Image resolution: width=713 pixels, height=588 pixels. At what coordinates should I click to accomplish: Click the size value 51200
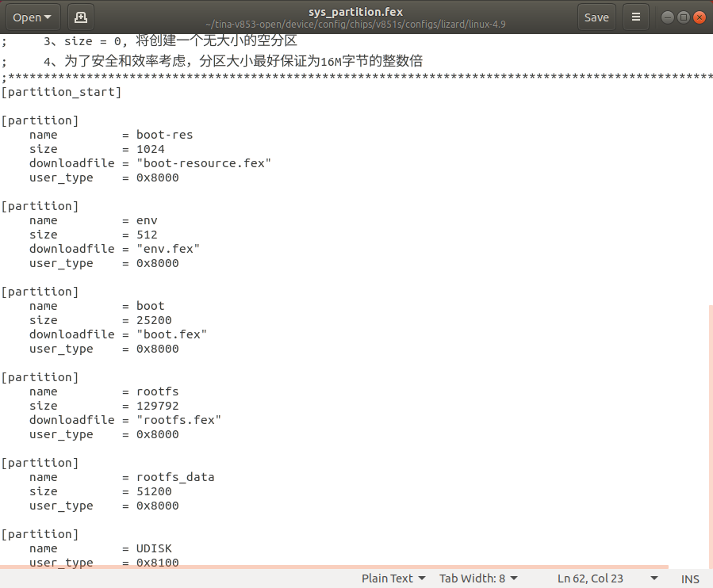pos(154,491)
